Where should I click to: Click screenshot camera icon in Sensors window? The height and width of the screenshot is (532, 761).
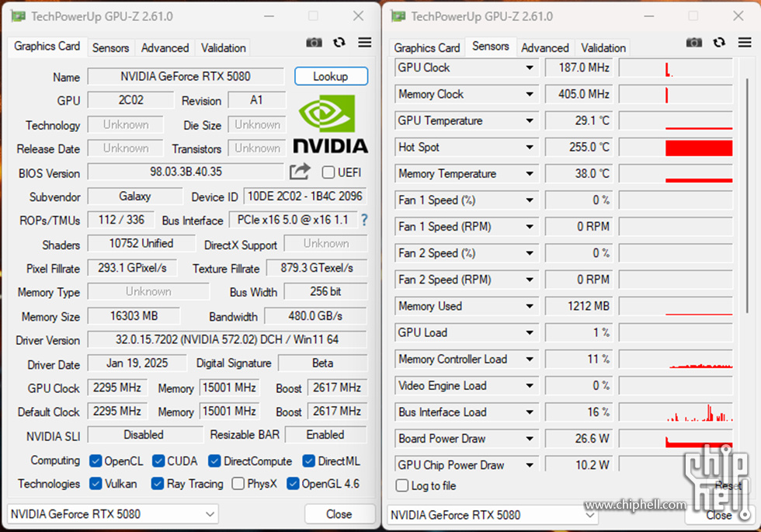694,43
